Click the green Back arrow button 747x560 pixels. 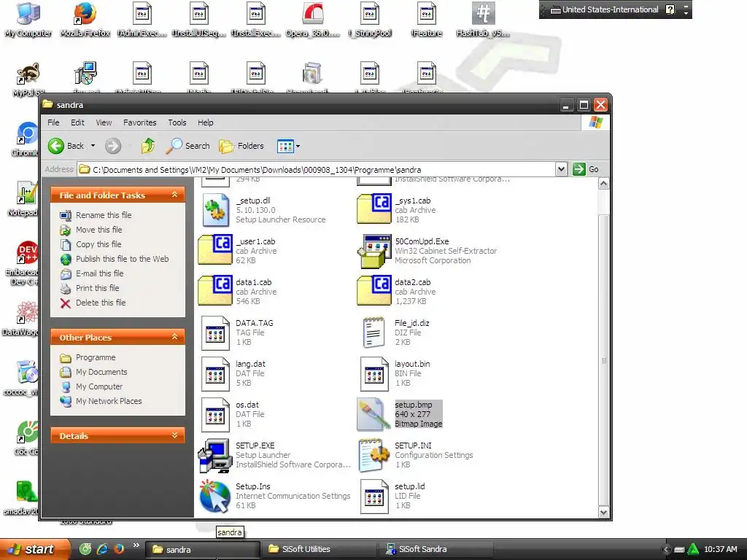pos(55,146)
